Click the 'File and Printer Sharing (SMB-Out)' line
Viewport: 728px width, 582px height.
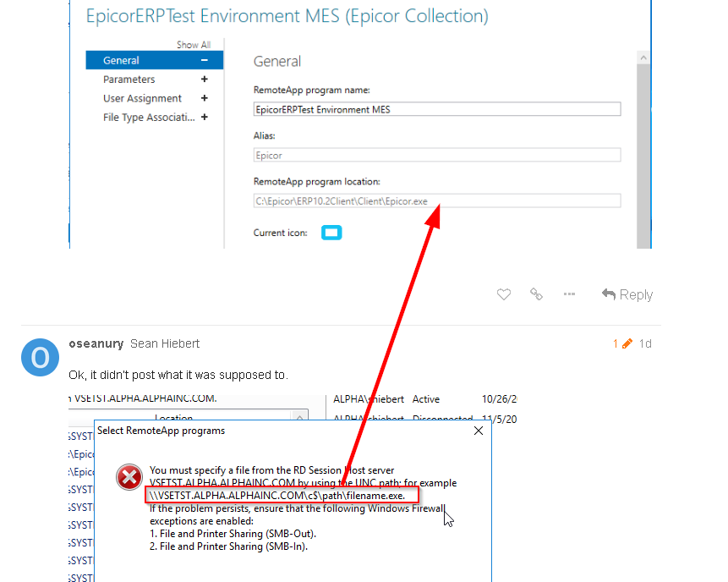[x=233, y=534]
